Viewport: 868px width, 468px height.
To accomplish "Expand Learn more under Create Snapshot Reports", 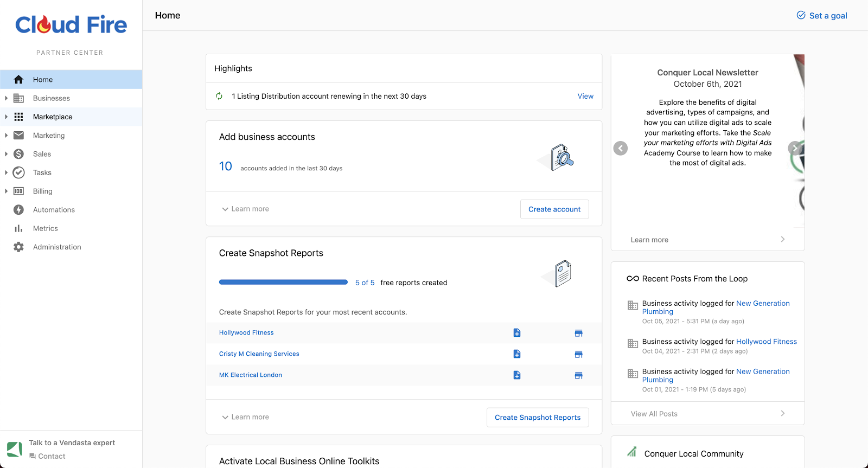I will tap(245, 417).
